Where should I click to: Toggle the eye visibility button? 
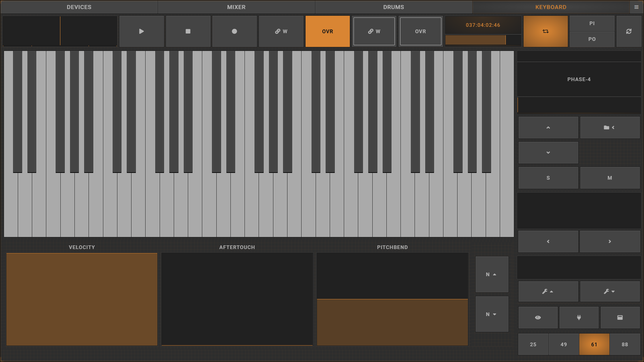click(538, 317)
